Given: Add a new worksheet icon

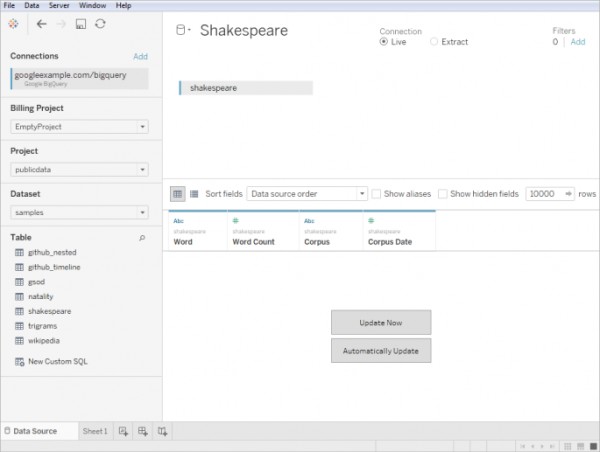Looking at the screenshot, I should pos(123,431).
